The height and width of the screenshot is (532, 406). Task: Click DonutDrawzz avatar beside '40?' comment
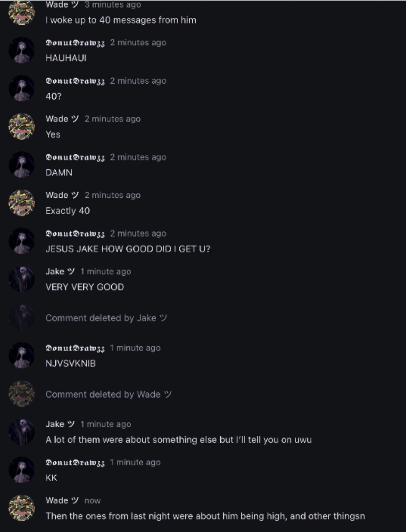(x=21, y=88)
